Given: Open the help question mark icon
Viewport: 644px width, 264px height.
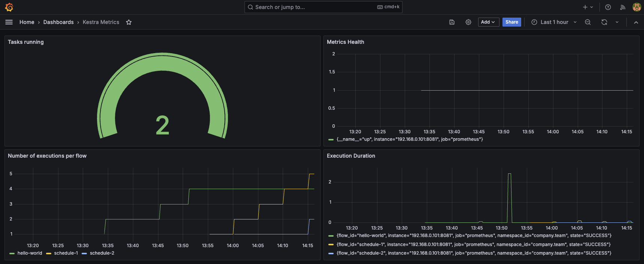Looking at the screenshot, I should [608, 7].
